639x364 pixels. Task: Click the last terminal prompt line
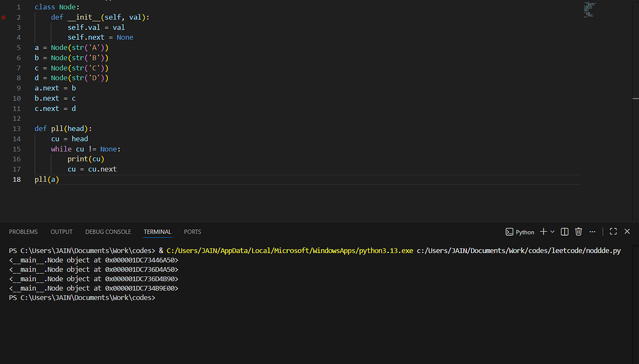click(82, 298)
